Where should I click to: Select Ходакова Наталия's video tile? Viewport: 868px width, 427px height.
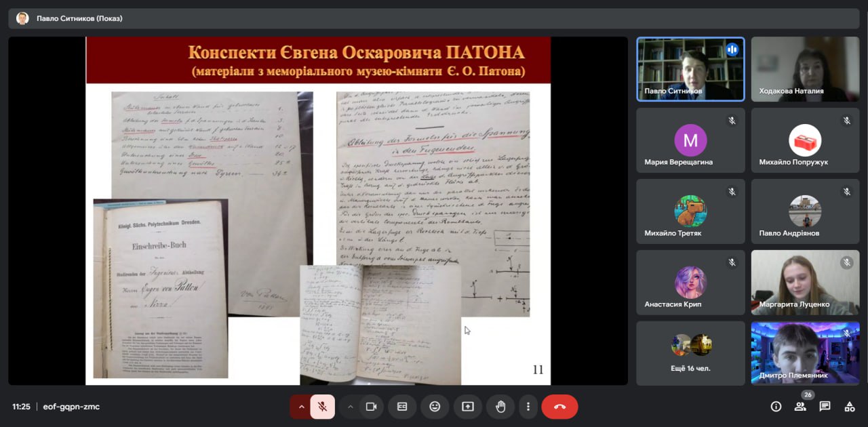coord(805,69)
